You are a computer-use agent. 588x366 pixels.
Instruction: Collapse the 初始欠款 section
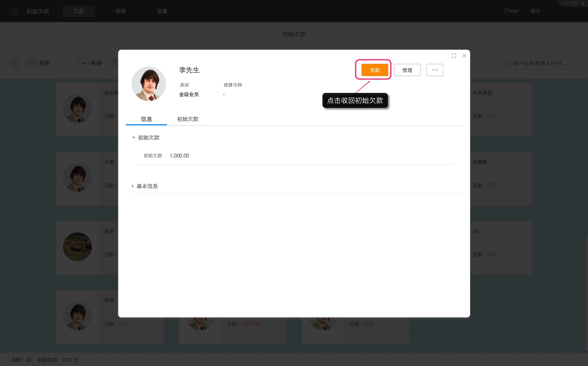(133, 138)
